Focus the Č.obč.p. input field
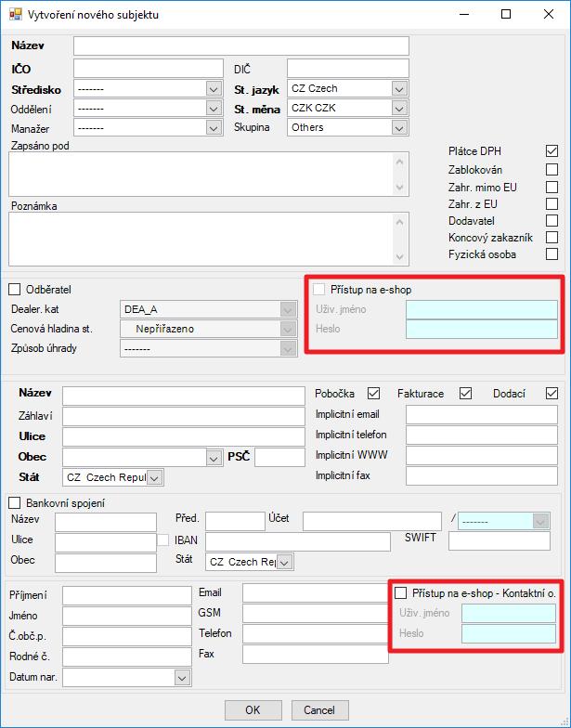This screenshot has height=728, width=571. 127,636
